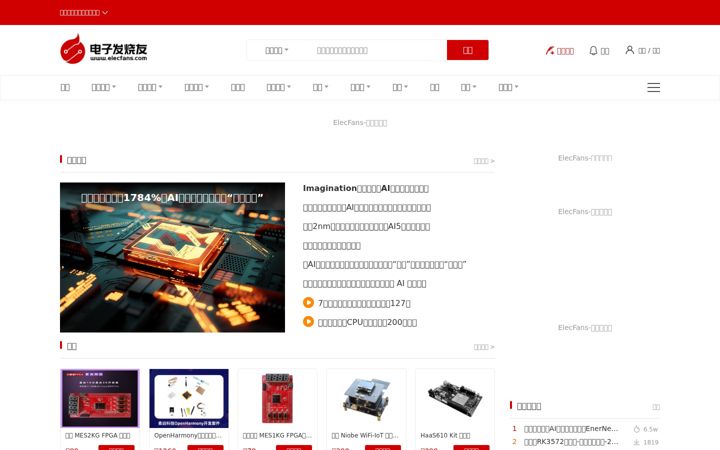The height and width of the screenshot is (450, 720).
Task: Open the OpenHarmony kit product image
Action: (189, 398)
